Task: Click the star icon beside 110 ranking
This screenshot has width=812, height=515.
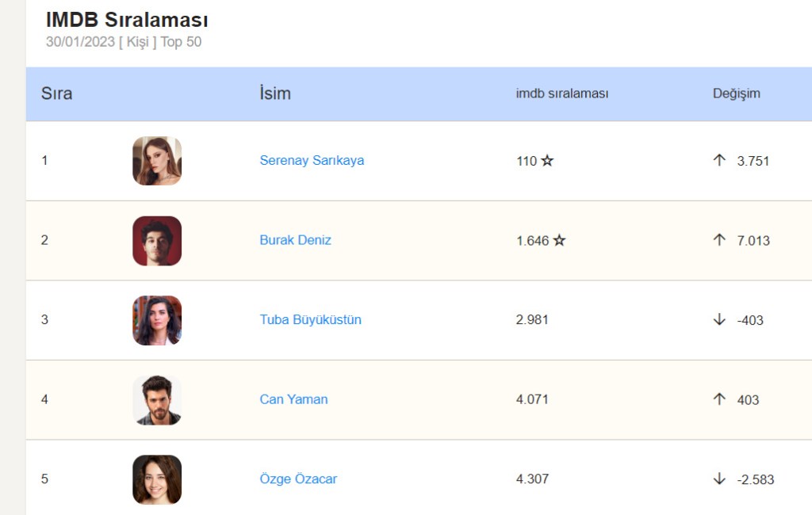Action: (547, 161)
